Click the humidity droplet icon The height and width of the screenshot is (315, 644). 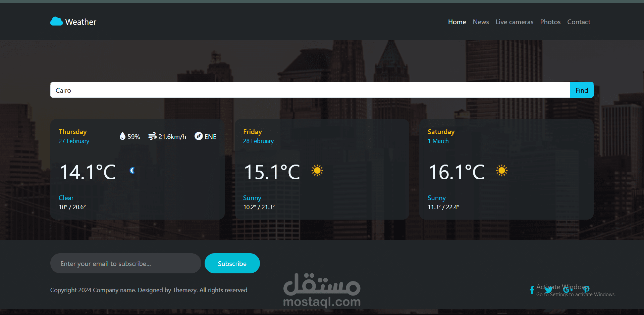(x=122, y=136)
